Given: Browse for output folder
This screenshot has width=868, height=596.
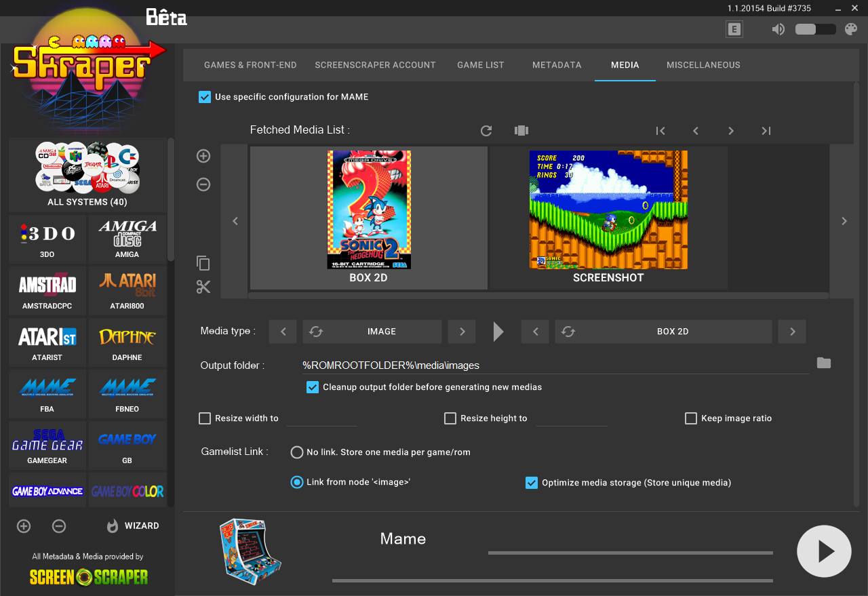Looking at the screenshot, I should (824, 363).
